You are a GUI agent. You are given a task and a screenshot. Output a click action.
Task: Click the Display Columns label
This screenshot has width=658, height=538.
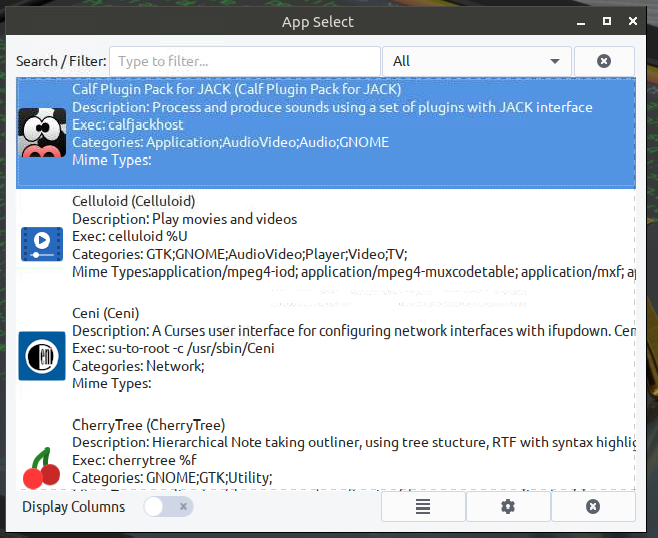click(74, 507)
